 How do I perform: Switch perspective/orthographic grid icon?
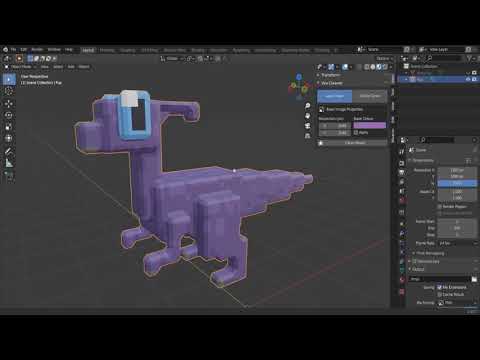(307, 136)
